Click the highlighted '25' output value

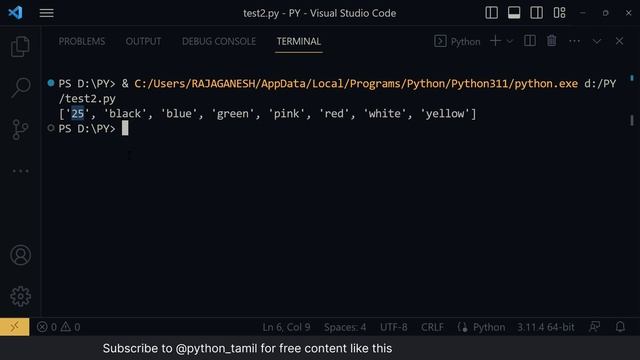78,113
